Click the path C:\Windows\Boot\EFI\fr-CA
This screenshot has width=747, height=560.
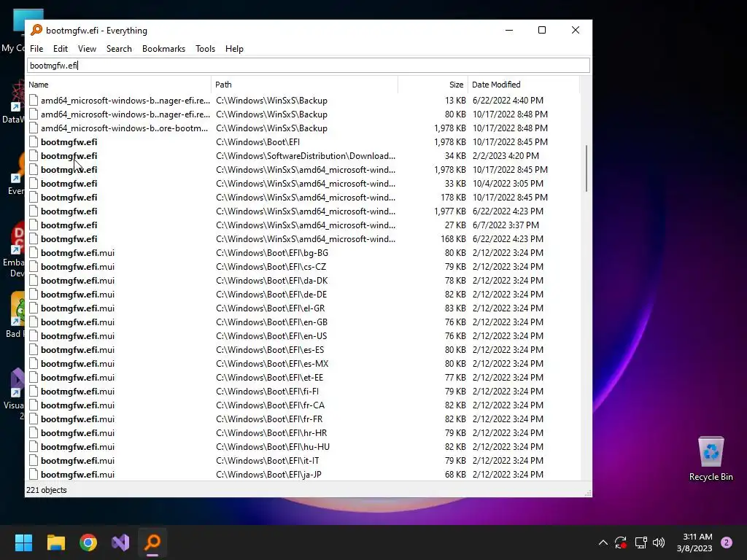coord(270,405)
